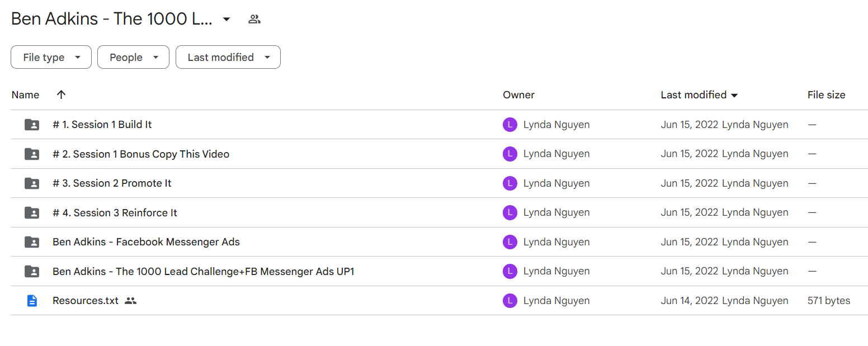Open 'The 1000 Lead Challenge+FB Messenger Ads UP1' folder
The height and width of the screenshot is (346, 868).
204,271
